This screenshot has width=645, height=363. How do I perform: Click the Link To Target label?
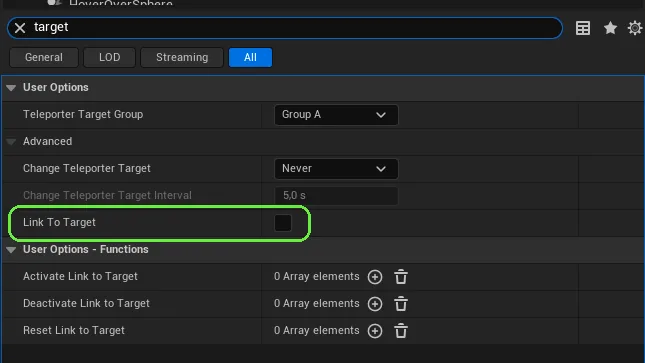pos(59,222)
